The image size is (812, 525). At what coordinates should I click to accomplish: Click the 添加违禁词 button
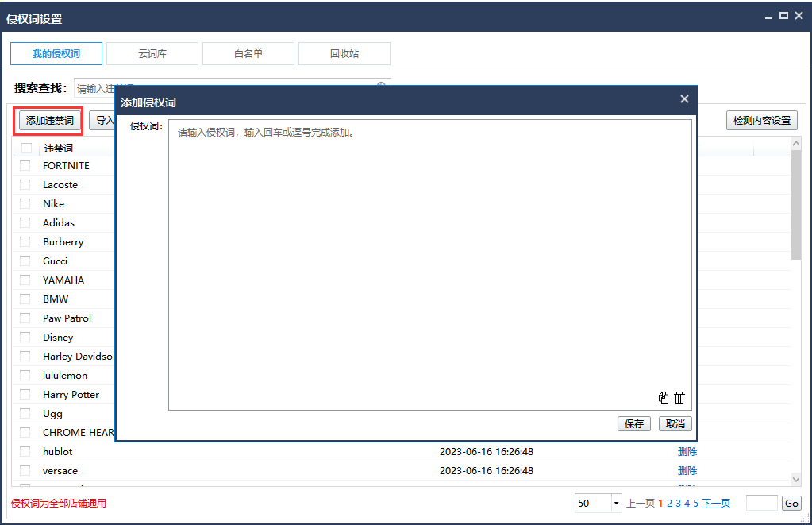click(x=50, y=121)
